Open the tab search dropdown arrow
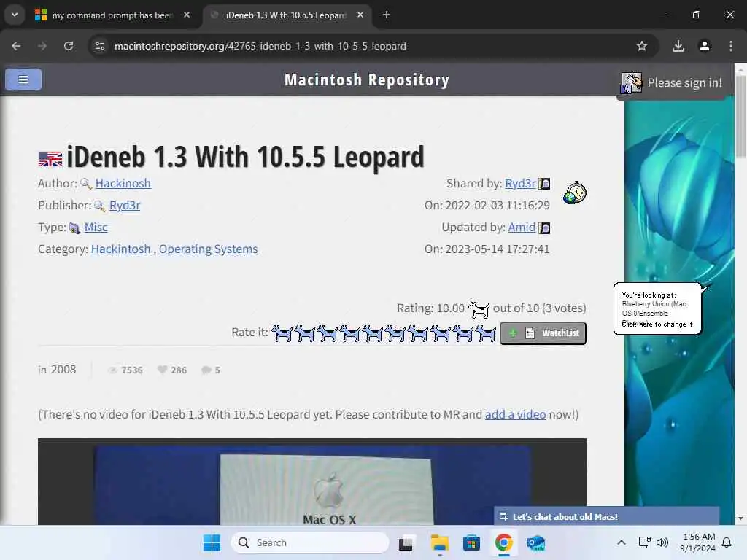The height and width of the screenshot is (560, 747). tap(15, 15)
